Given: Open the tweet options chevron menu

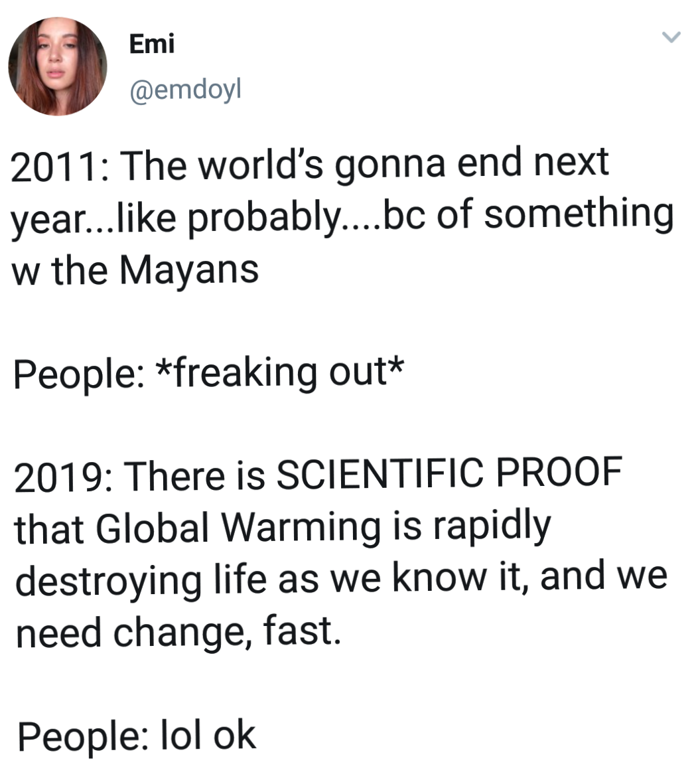Looking at the screenshot, I should click(672, 37).
